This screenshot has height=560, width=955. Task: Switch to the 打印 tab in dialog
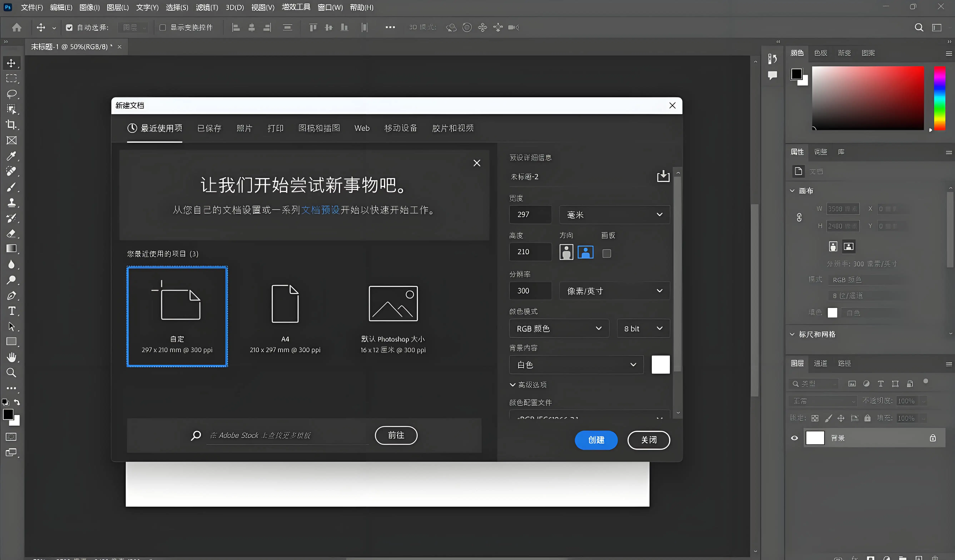[x=276, y=128]
